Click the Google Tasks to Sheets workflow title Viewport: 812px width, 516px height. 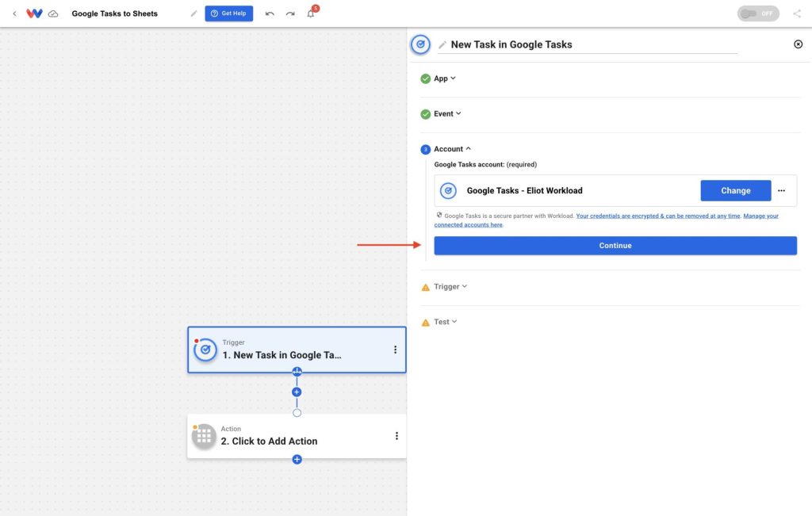pyautogui.click(x=114, y=13)
